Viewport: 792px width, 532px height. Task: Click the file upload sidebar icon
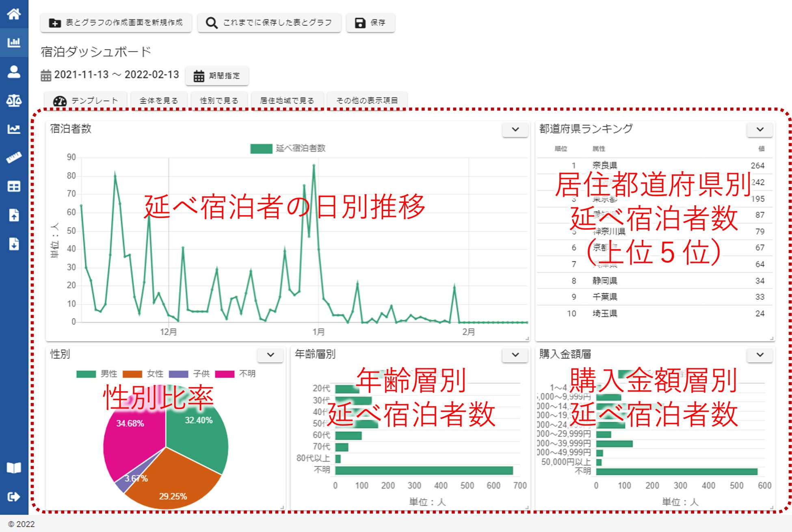14,215
